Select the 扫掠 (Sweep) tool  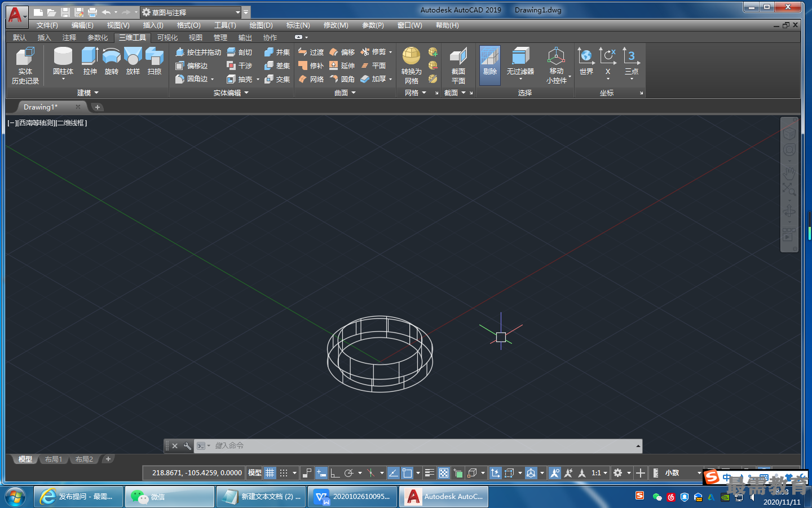click(x=155, y=61)
